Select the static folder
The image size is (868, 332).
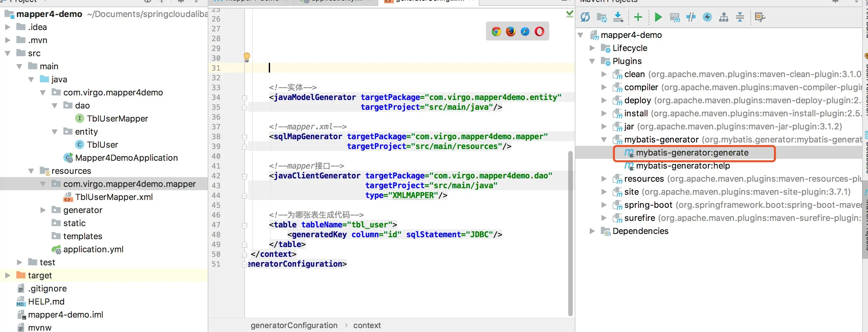pos(74,223)
